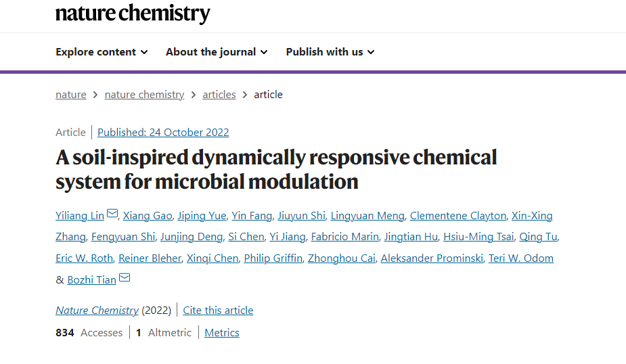Select author Aleksander Prominski
Image resolution: width=626 pixels, height=364 pixels.
[432, 258]
